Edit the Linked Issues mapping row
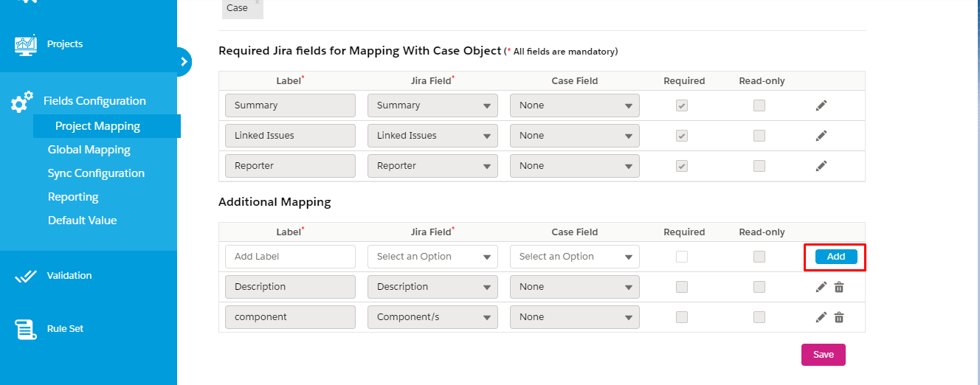The width and height of the screenshot is (980, 385). point(821,136)
